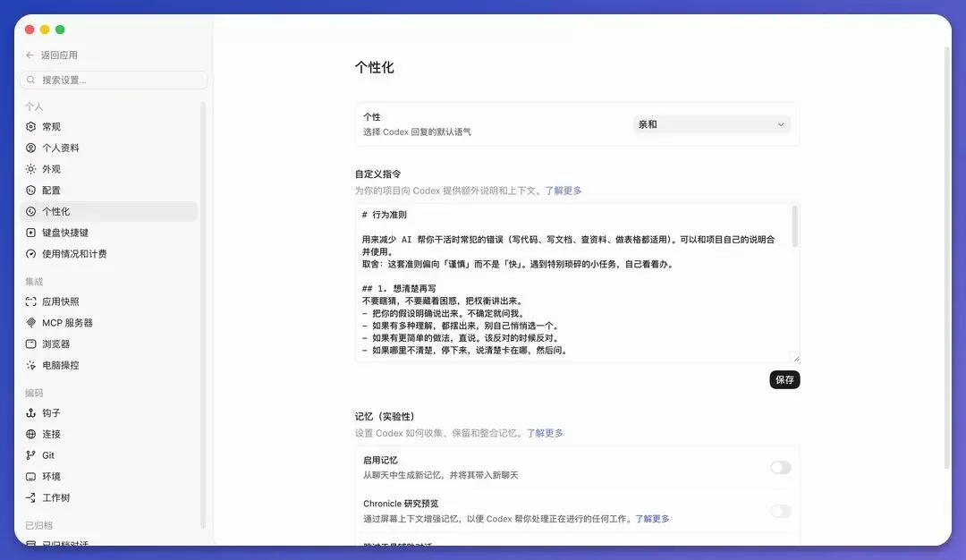Image resolution: width=966 pixels, height=560 pixels.
Task: Return to the app via 返回应用
Action: (x=52, y=55)
